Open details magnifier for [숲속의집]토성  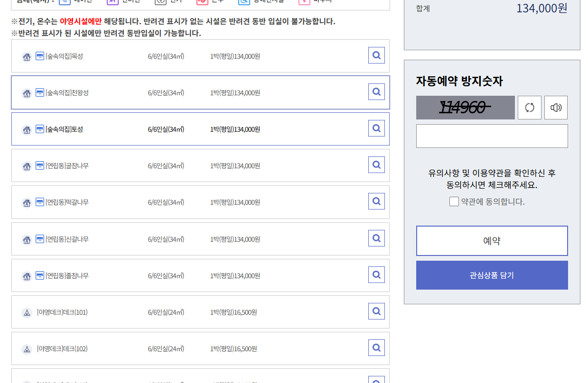376,128
